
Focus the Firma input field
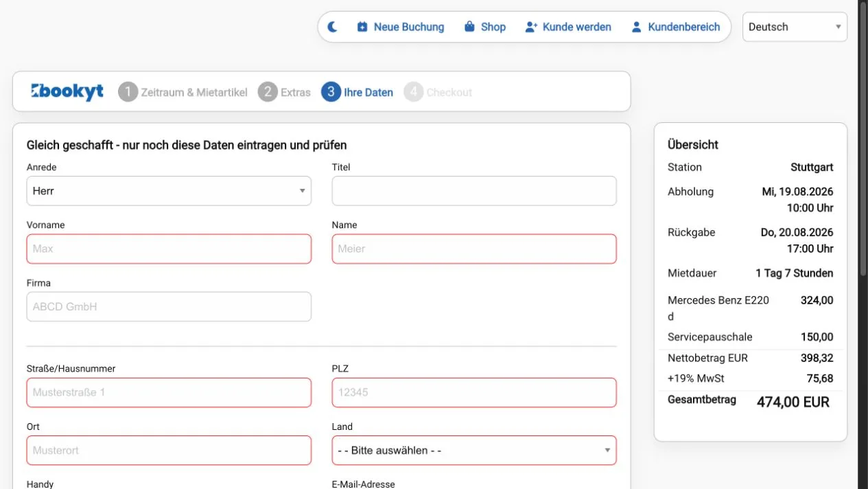[x=169, y=307]
